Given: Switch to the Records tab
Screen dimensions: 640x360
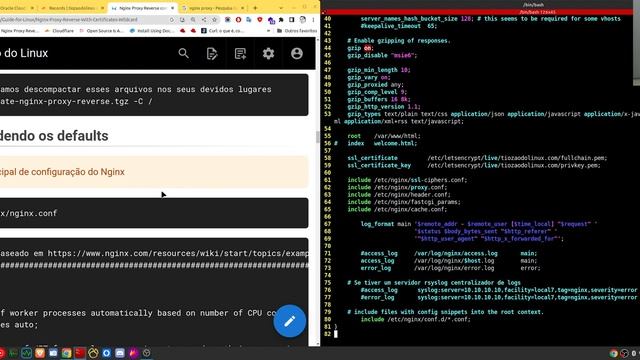Looking at the screenshot, I should (72, 8).
